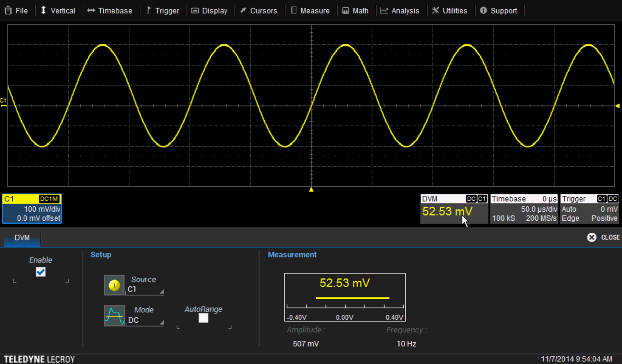Uncheck Enable to disable the voltmeter
The height and width of the screenshot is (364, 622).
[40, 272]
